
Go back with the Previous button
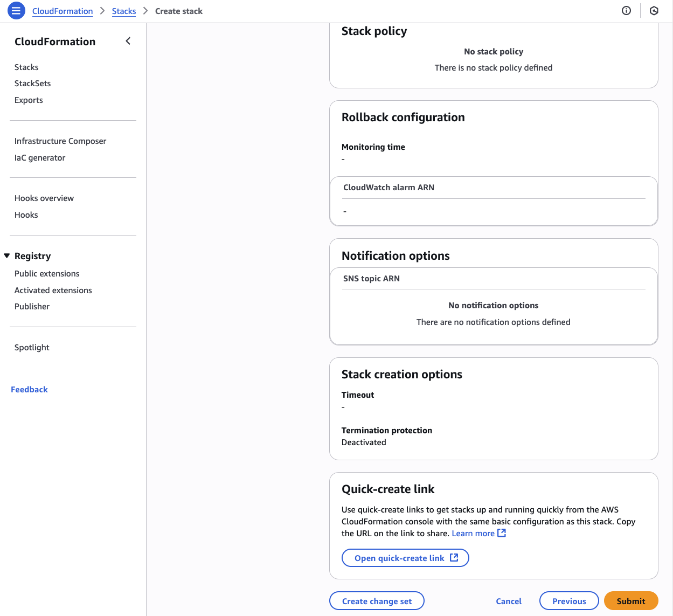[569, 601]
